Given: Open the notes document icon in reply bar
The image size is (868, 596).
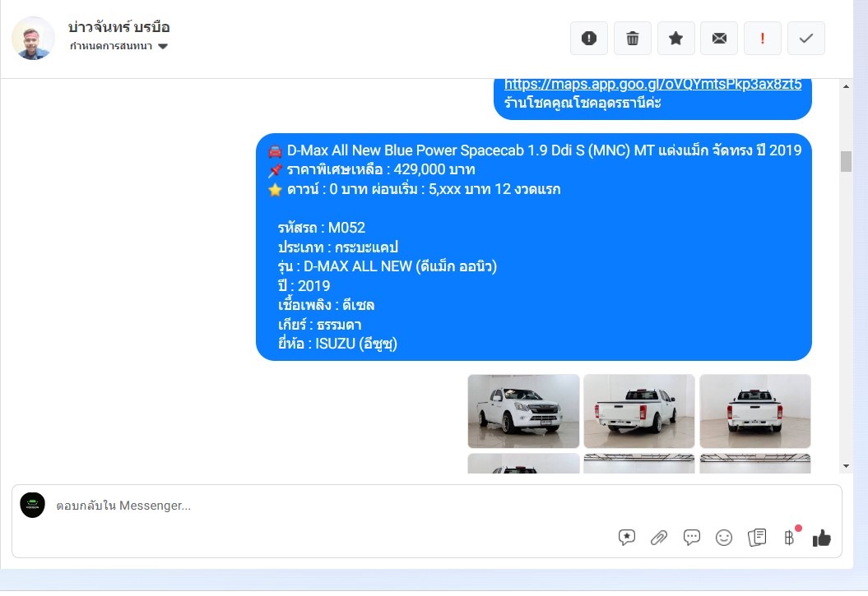Looking at the screenshot, I should point(757,538).
